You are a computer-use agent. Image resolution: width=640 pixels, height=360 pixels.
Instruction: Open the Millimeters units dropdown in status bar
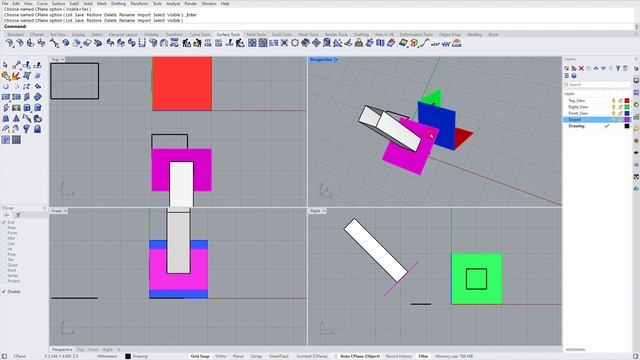point(107,356)
